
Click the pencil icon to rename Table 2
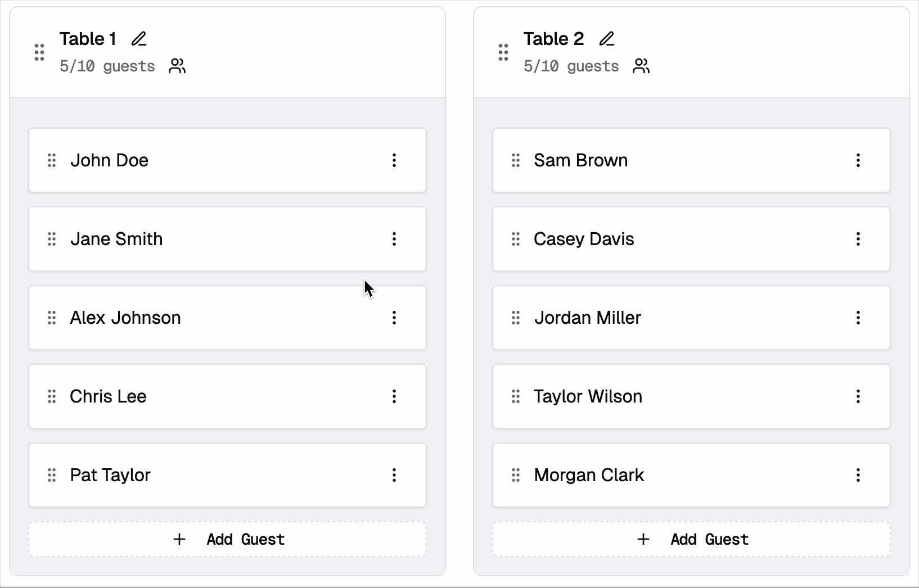tap(607, 38)
